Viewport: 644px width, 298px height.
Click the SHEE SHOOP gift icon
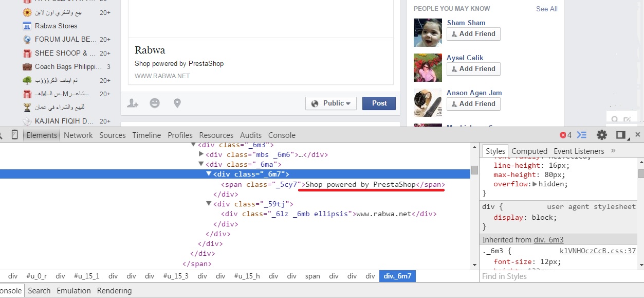(x=27, y=53)
